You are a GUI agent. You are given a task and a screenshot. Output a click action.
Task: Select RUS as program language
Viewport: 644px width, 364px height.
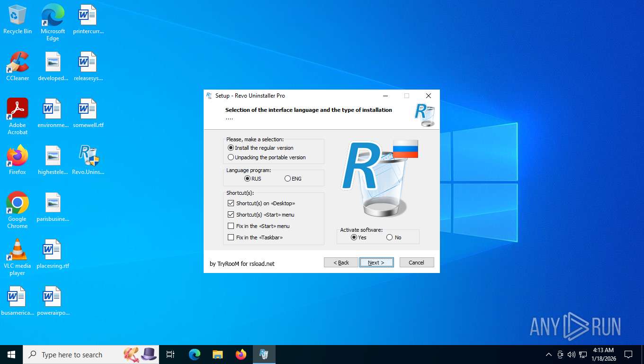click(252, 179)
